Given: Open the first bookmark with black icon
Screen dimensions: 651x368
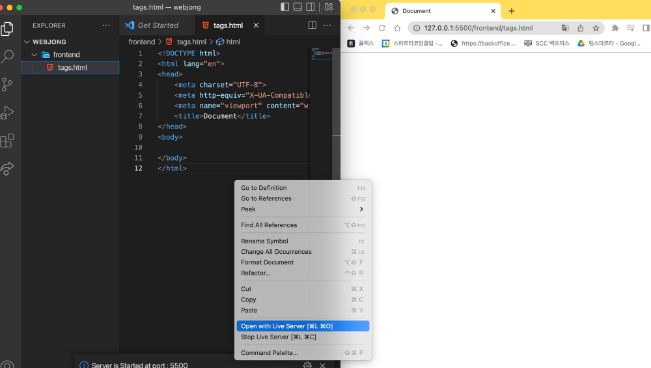Looking at the screenshot, I should pyautogui.click(x=360, y=43).
